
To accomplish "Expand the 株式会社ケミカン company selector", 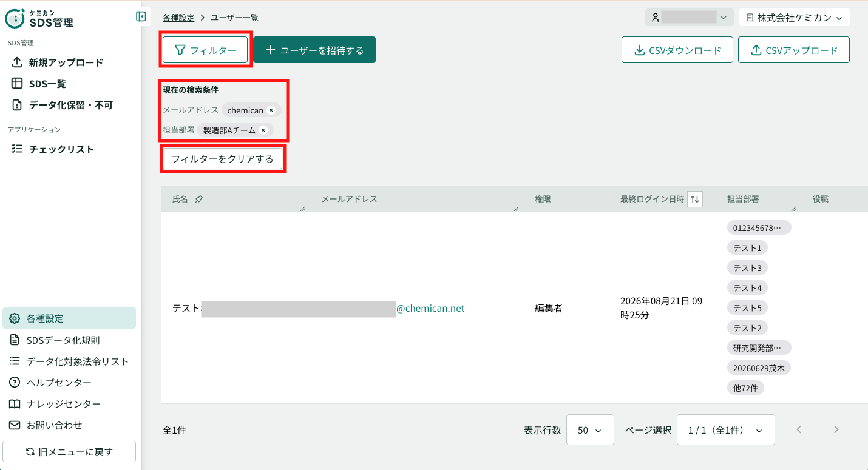I will (x=794, y=18).
